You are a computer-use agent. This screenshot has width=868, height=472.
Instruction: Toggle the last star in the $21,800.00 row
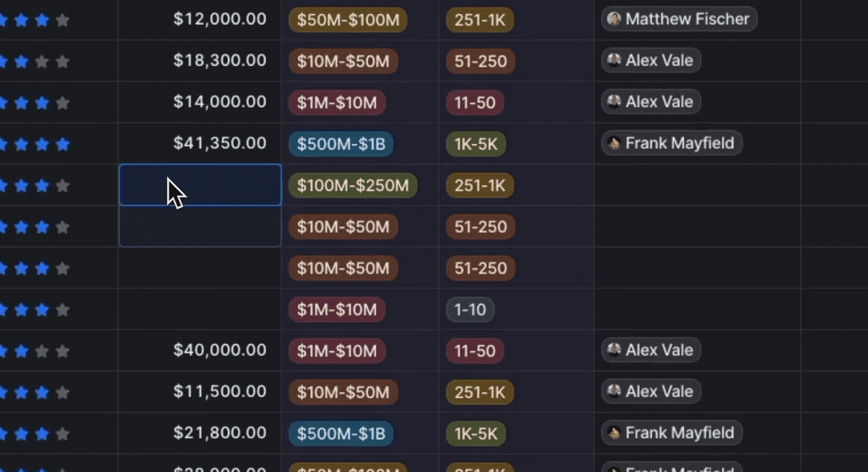tap(63, 433)
